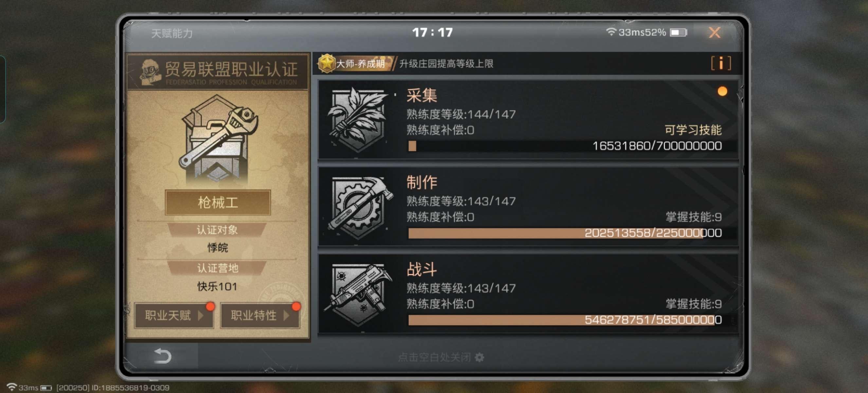The width and height of the screenshot is (868, 393).
Task: Click the 可学习技能 learnable skill label
Action: [x=693, y=130]
